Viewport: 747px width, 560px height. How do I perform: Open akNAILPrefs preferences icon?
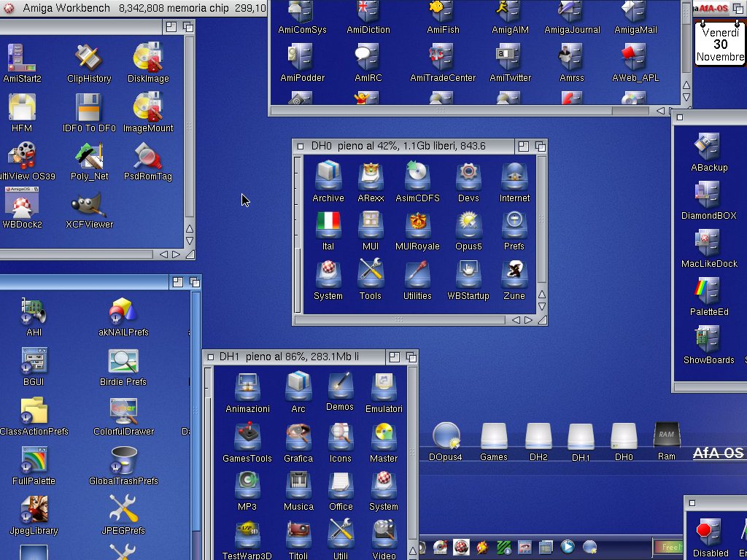123,312
